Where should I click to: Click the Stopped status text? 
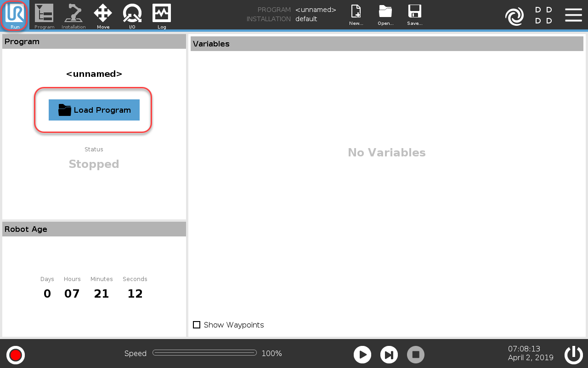click(x=94, y=164)
